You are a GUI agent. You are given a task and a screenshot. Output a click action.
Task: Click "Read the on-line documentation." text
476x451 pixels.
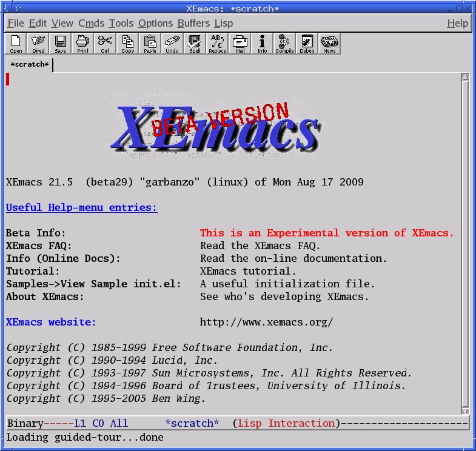click(293, 259)
